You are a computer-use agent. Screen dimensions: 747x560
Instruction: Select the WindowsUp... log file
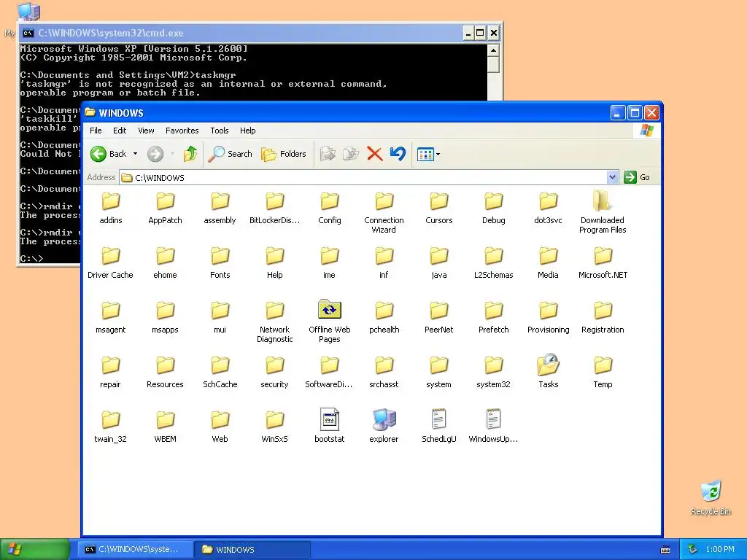tap(494, 426)
